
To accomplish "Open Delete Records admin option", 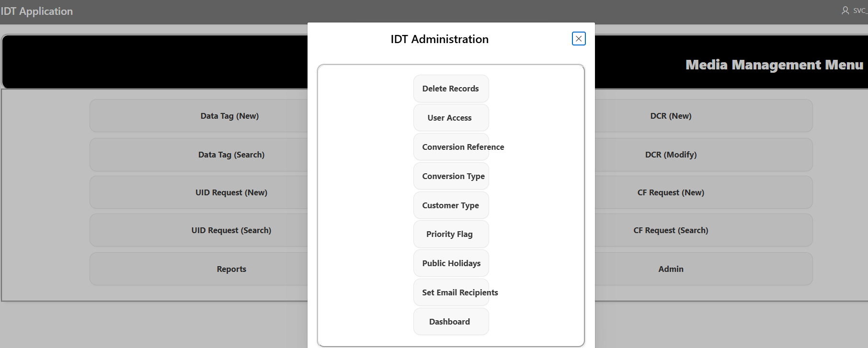I will pyautogui.click(x=451, y=89).
